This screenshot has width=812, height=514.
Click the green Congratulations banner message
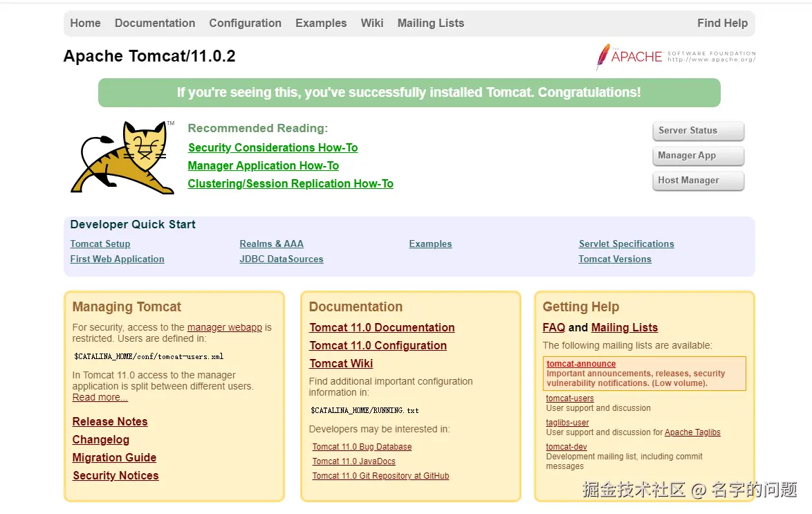pyautogui.click(x=409, y=93)
